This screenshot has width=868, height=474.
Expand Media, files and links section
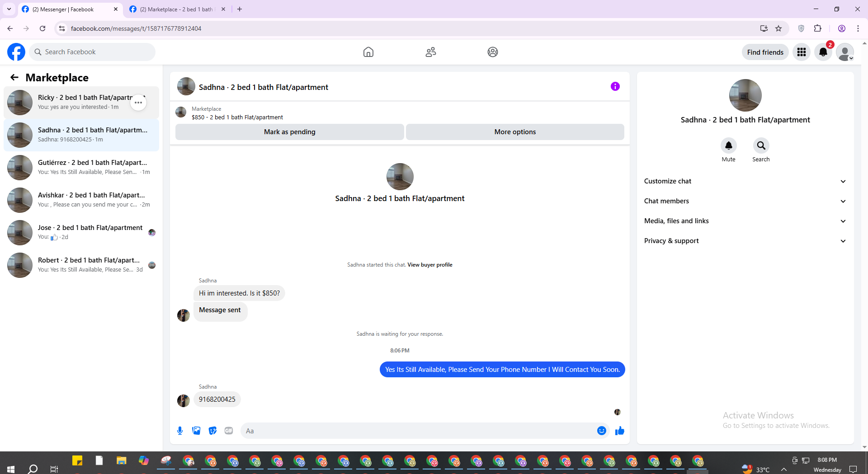point(745,221)
